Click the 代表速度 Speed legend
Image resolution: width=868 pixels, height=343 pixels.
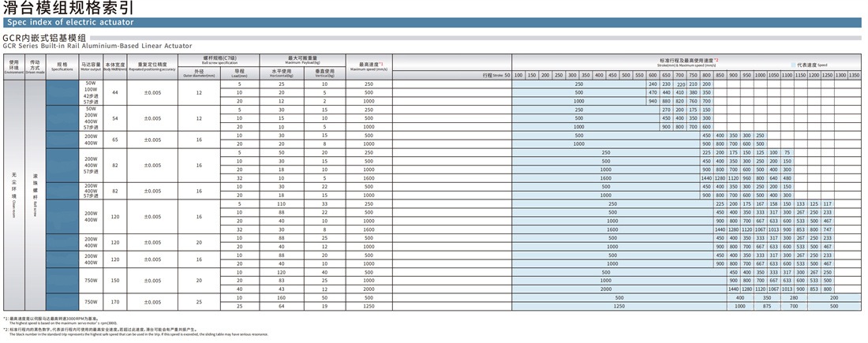coord(810,65)
